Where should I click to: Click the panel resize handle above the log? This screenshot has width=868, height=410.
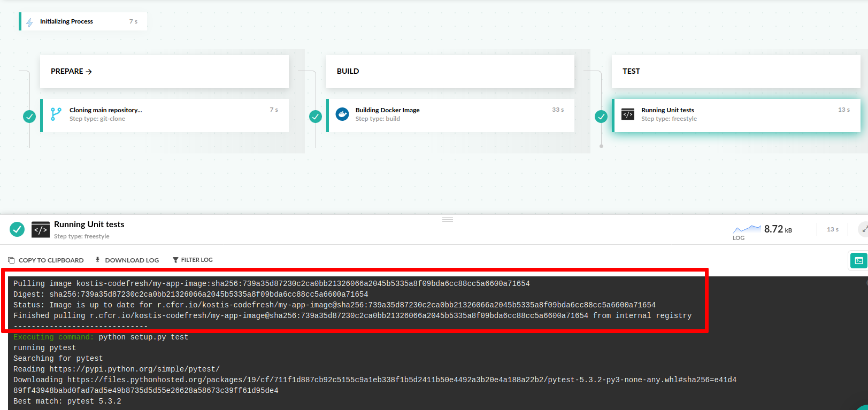(x=448, y=219)
